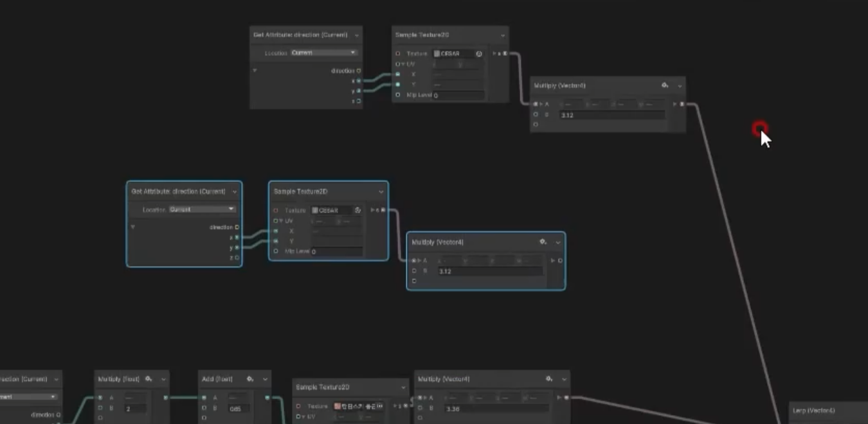Click B field 3.12 in non-outlined Multiply (Vector4)

tap(613, 115)
